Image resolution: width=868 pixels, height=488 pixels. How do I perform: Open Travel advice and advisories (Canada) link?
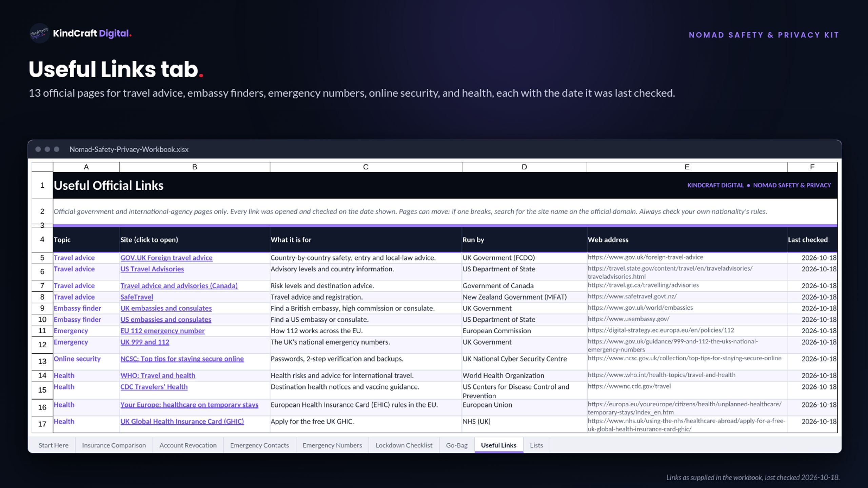(179, 286)
